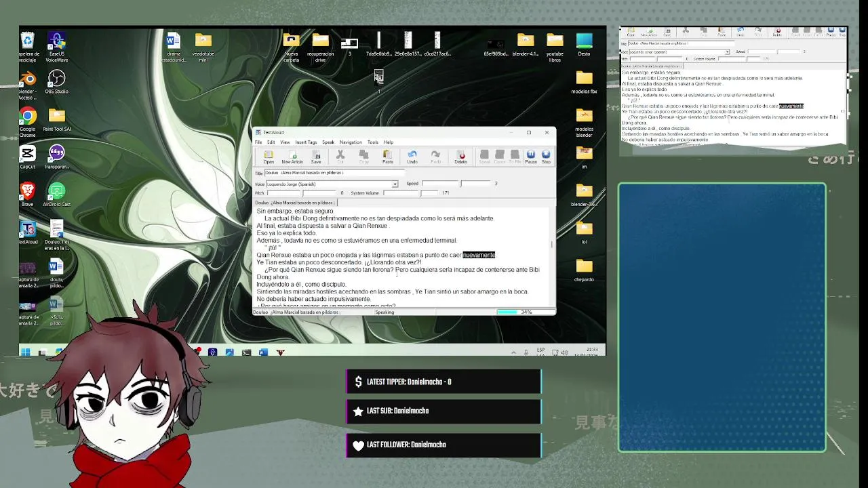The height and width of the screenshot is (488, 868).
Task: Open the TextAloud desktop shortcut
Action: tap(28, 232)
